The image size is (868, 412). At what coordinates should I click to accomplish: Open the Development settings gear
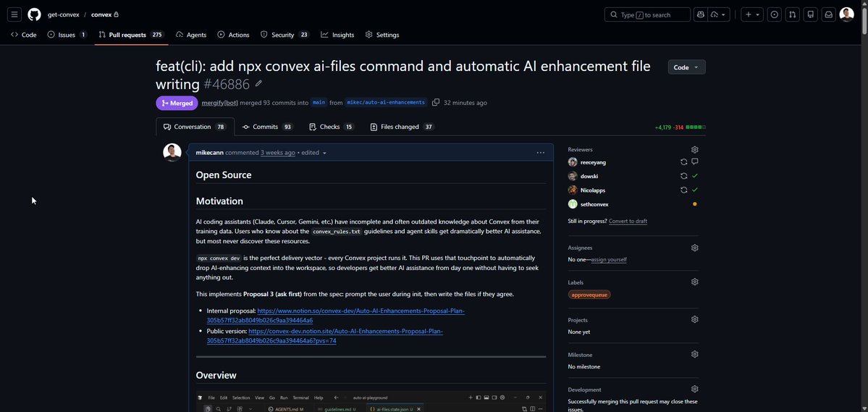(695, 390)
